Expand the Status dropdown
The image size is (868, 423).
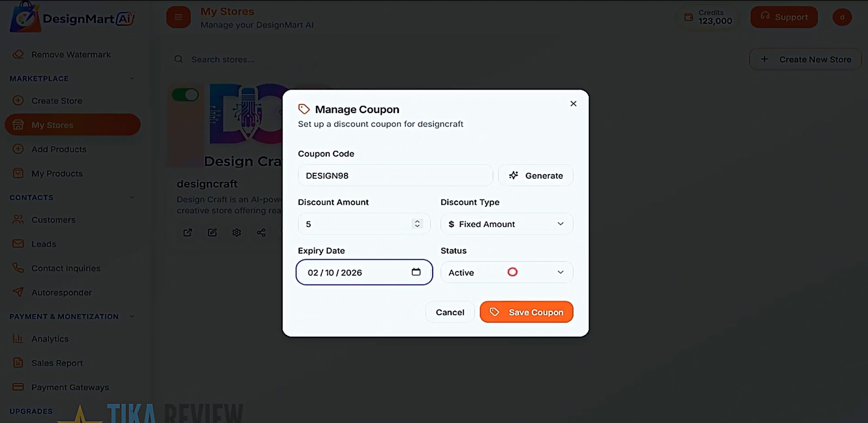coord(561,272)
